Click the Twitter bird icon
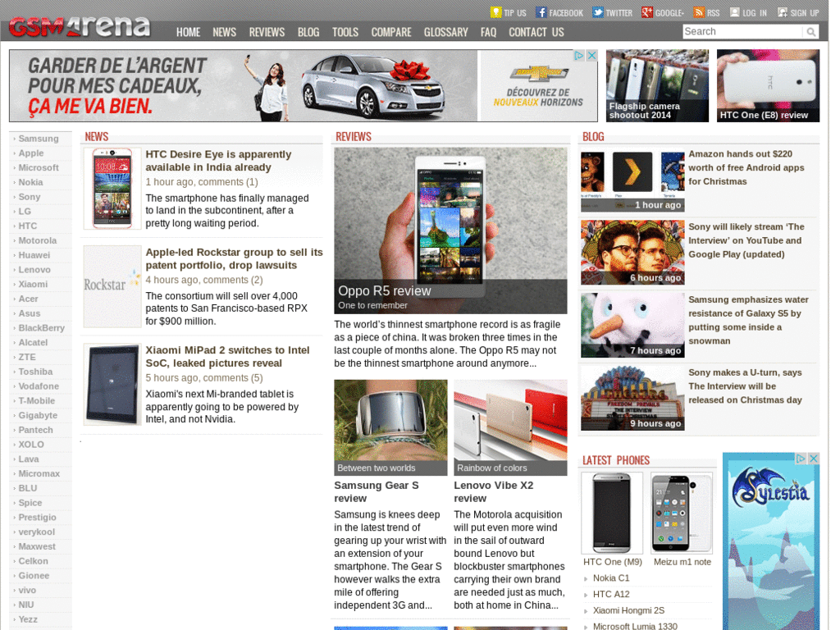Viewport: 840px width, 630px height. [598, 12]
